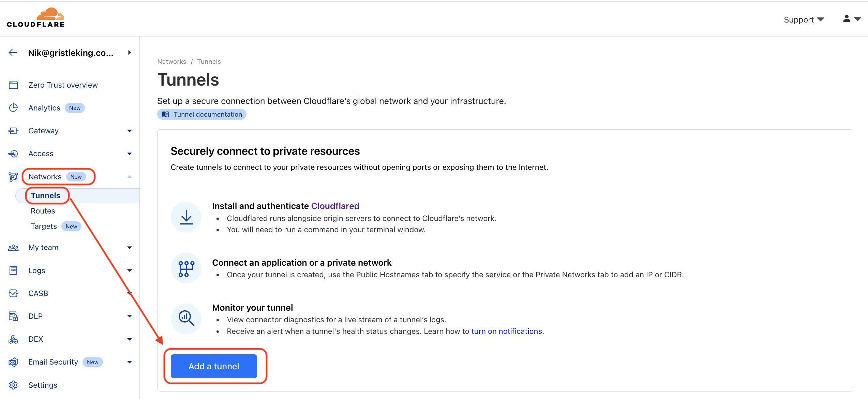The image size is (868, 399).
Task: Click the Add a tunnel button
Action: tap(214, 366)
